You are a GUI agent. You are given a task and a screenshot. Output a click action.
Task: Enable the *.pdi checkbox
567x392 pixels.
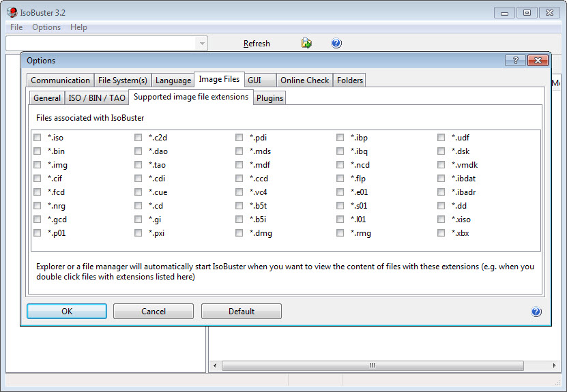(239, 137)
